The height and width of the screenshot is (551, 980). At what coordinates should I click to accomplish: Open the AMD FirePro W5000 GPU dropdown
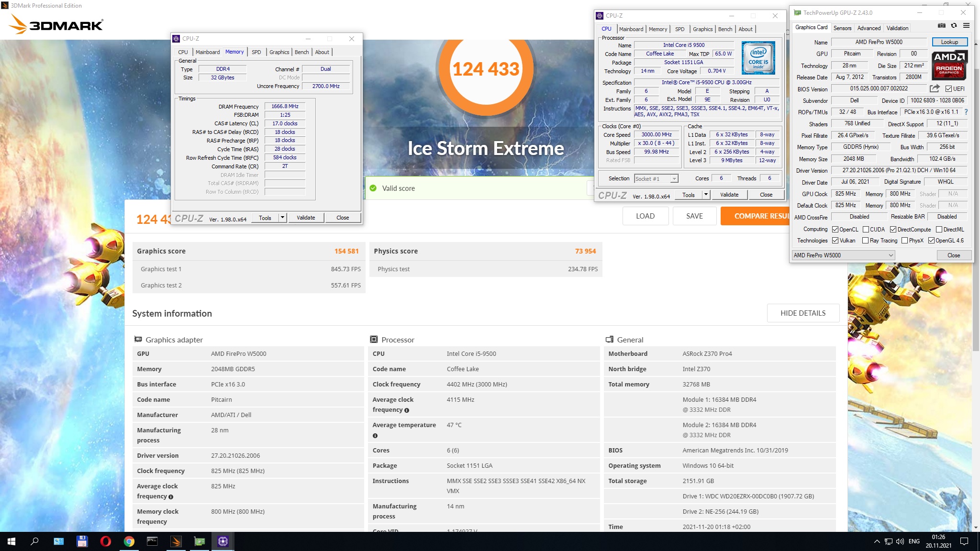(x=844, y=255)
